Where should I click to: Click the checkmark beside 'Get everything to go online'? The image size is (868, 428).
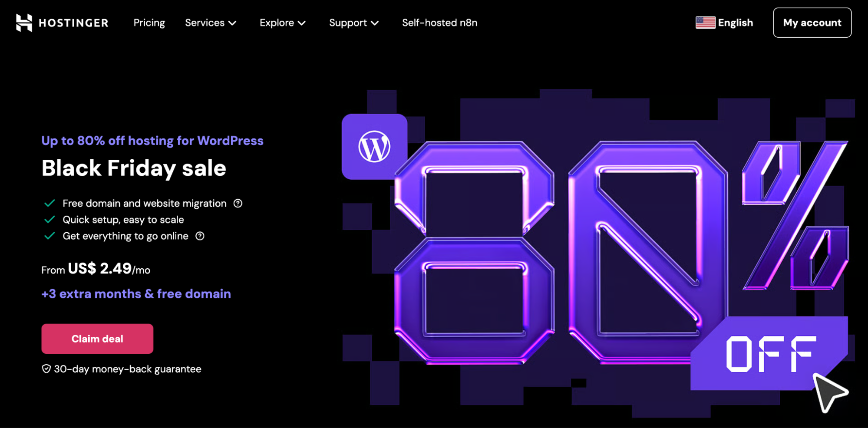point(49,236)
